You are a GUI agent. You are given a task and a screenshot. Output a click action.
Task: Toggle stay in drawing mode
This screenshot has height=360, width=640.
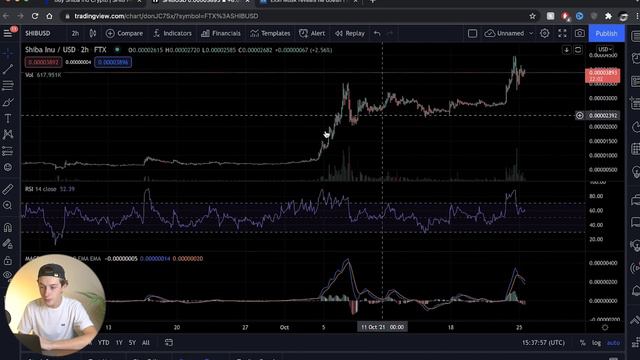8,244
